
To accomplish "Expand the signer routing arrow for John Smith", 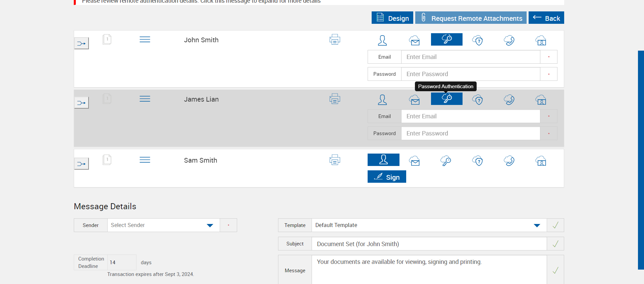I will click(x=82, y=43).
